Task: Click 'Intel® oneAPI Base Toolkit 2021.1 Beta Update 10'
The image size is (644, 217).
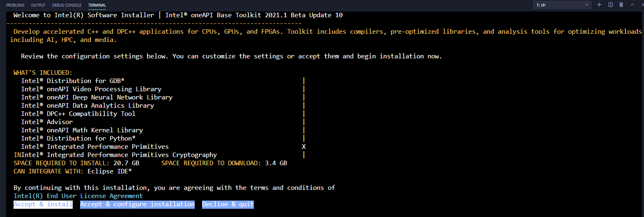Action: tap(254, 15)
